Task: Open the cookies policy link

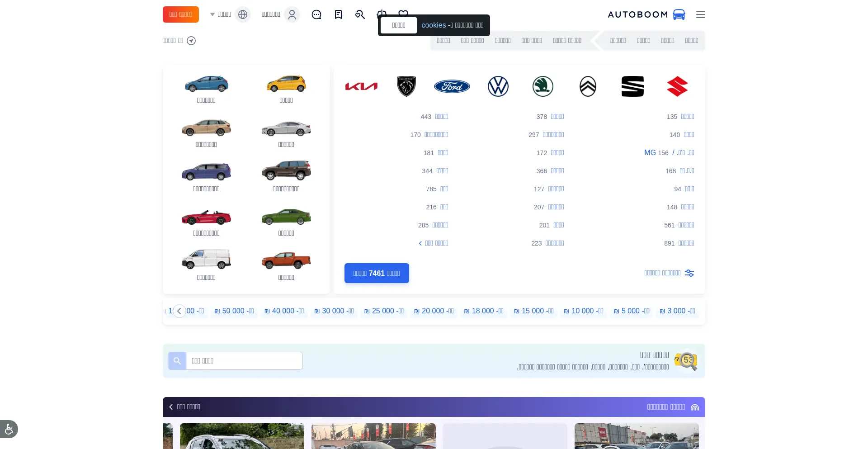Action: (434, 25)
